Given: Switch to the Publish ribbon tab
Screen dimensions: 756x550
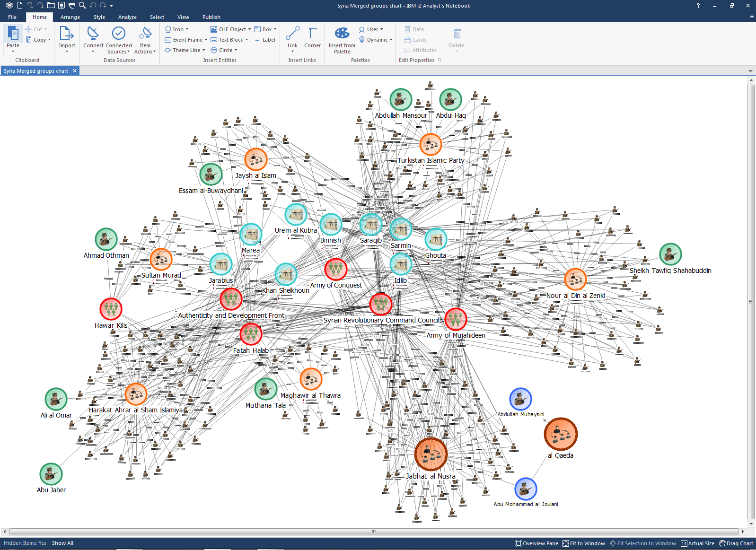Looking at the screenshot, I should 211,17.
